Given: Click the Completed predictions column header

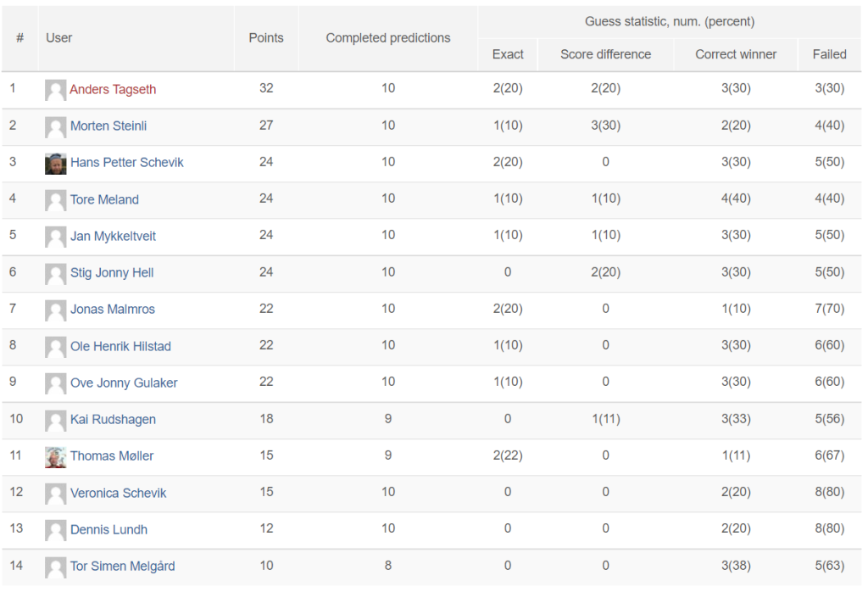Looking at the screenshot, I should 388,38.
